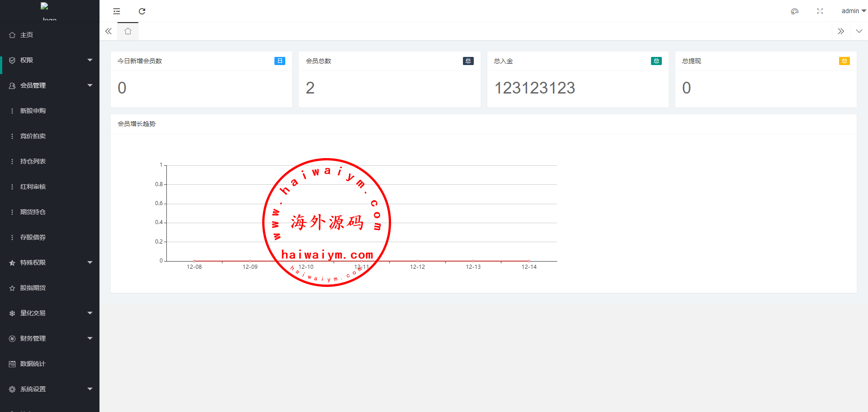Go to 数据统计 in sidebar

(33, 364)
